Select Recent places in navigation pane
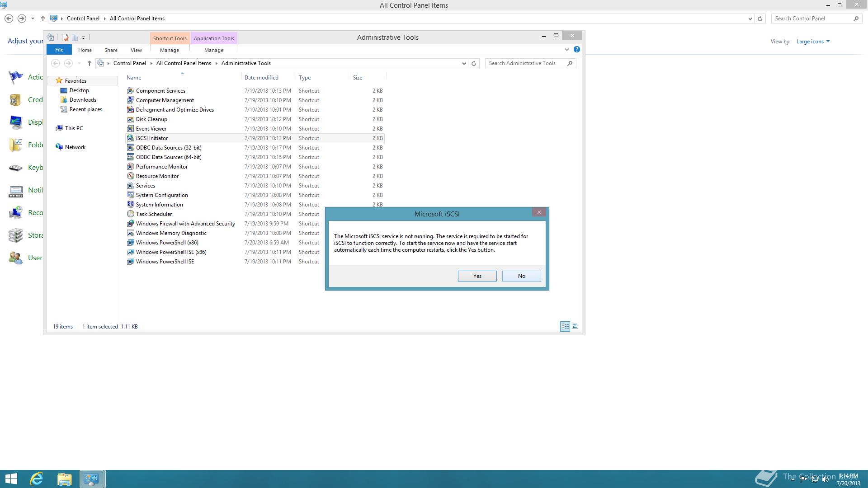This screenshot has height=488, width=868. tap(86, 109)
